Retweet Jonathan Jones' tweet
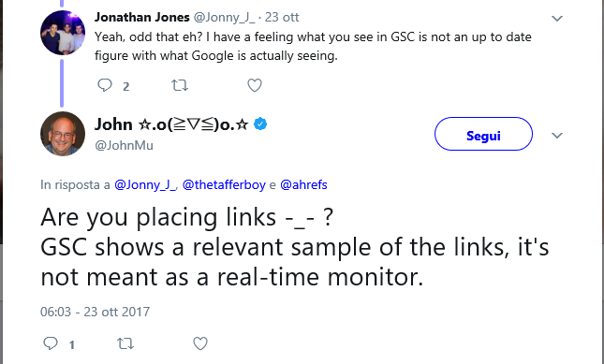Viewport: 604px width, 364px height. point(180,85)
